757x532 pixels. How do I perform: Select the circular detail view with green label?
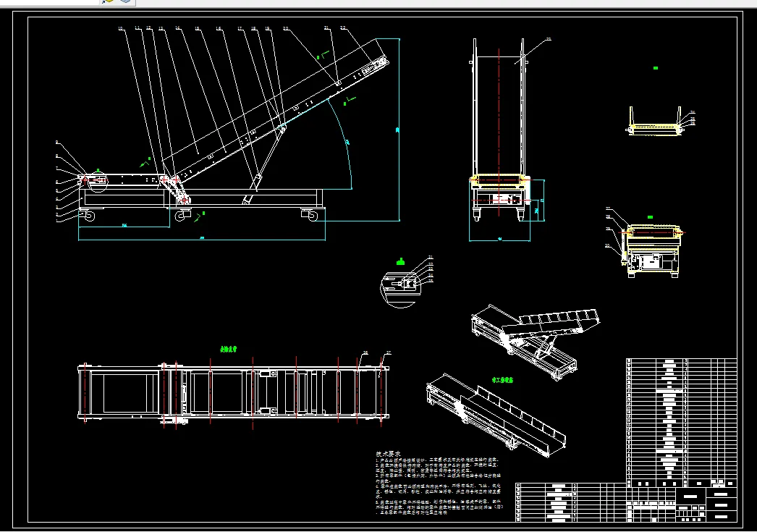point(400,289)
